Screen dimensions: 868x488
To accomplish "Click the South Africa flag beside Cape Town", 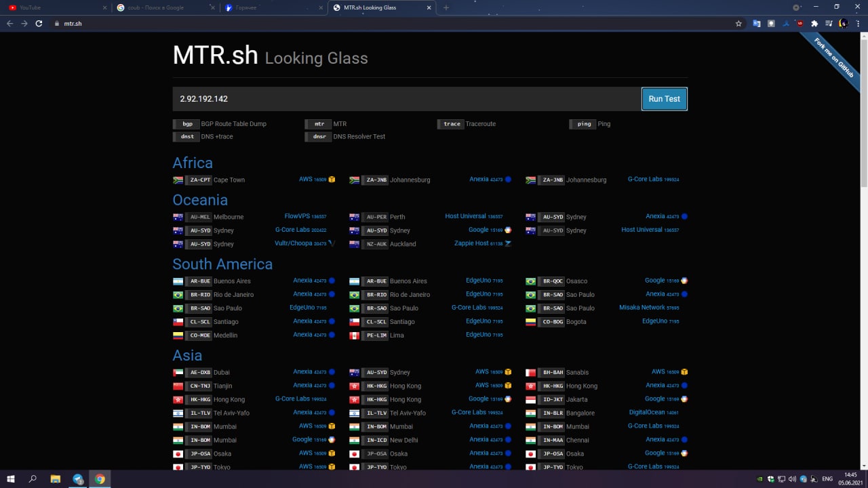I will 178,180.
